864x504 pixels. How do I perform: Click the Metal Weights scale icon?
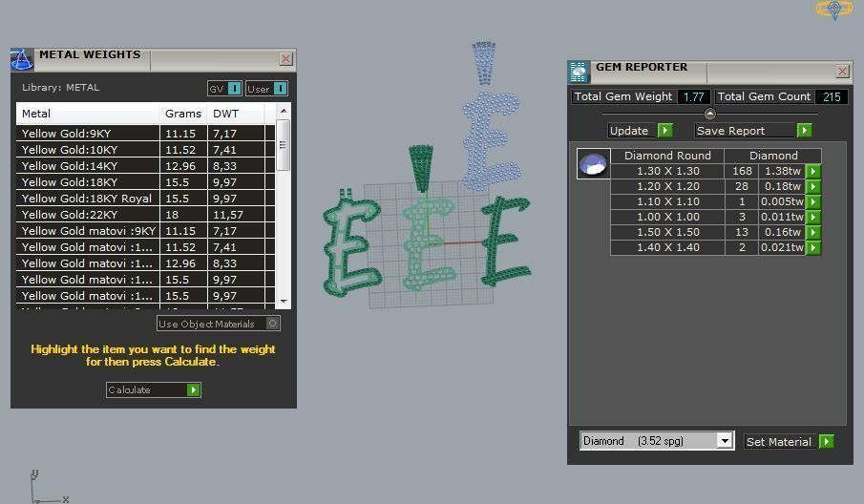[22, 59]
